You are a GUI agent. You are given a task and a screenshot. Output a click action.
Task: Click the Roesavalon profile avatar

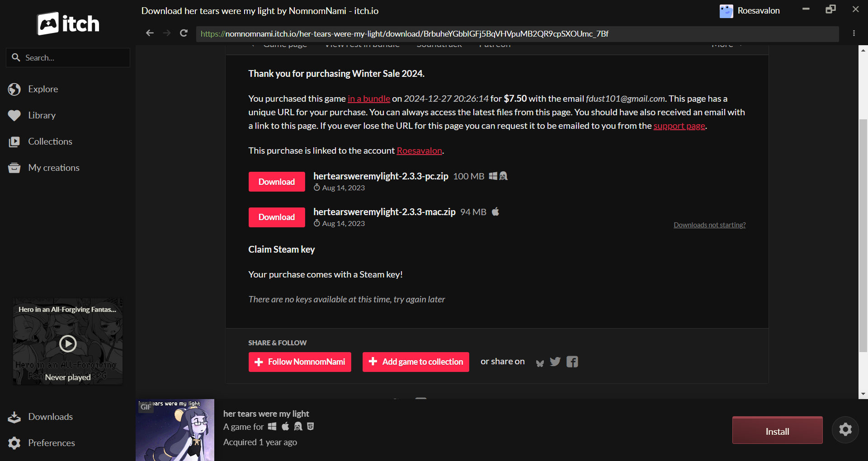point(726,11)
